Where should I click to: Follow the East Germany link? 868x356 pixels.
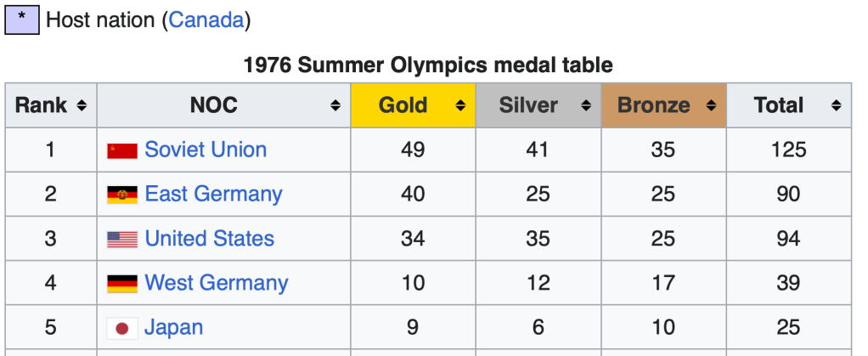(213, 195)
